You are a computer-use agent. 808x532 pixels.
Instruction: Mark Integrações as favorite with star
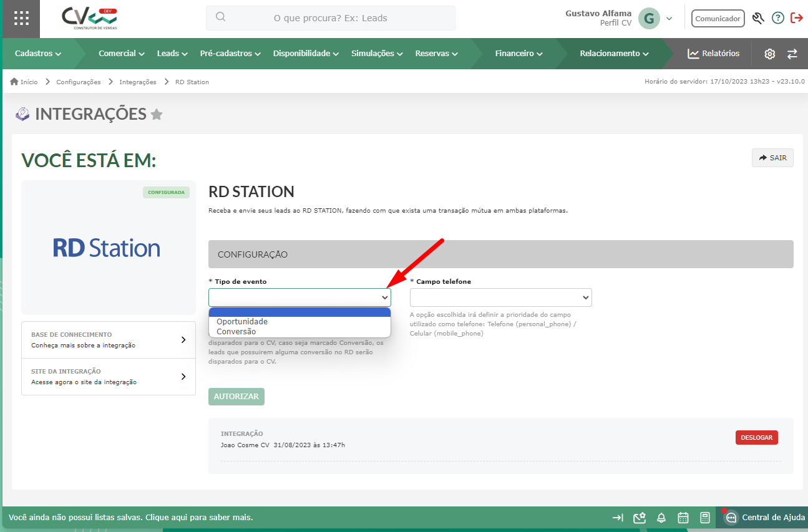tap(157, 114)
